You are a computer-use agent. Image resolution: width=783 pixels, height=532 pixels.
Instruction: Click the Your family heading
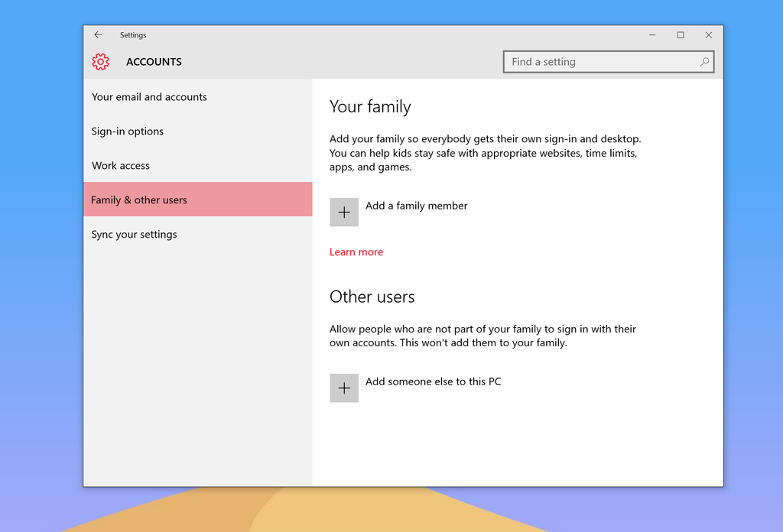[370, 107]
